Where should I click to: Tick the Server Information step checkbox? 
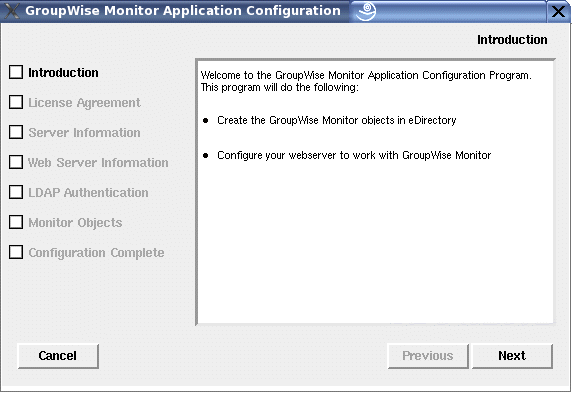pyautogui.click(x=16, y=132)
